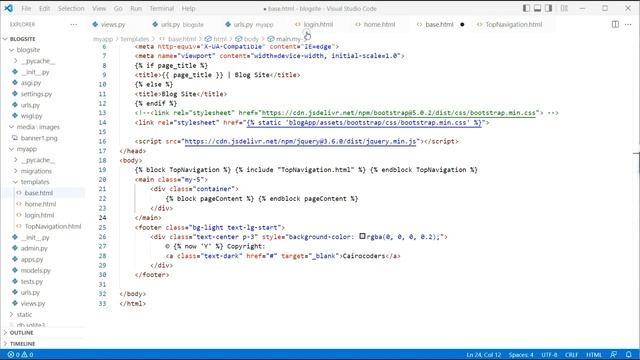Open the View menu
The image size is (640, 360).
[x=99, y=9]
